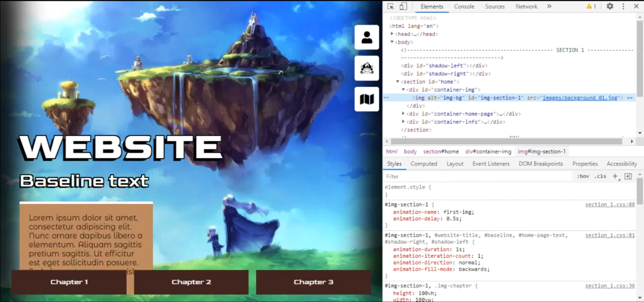The height and width of the screenshot is (302, 644).
Task: Click the html breadcrumb
Action: pos(392,152)
